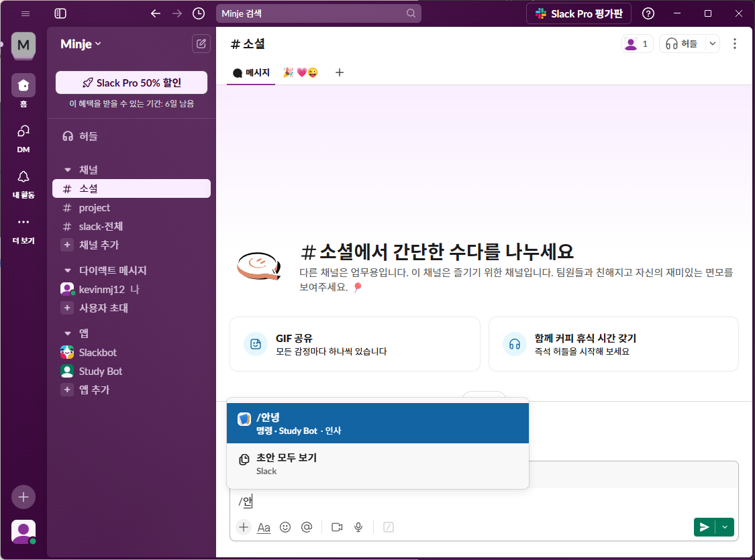
Task: Open the 허들 sidebar item
Action: (x=132, y=136)
